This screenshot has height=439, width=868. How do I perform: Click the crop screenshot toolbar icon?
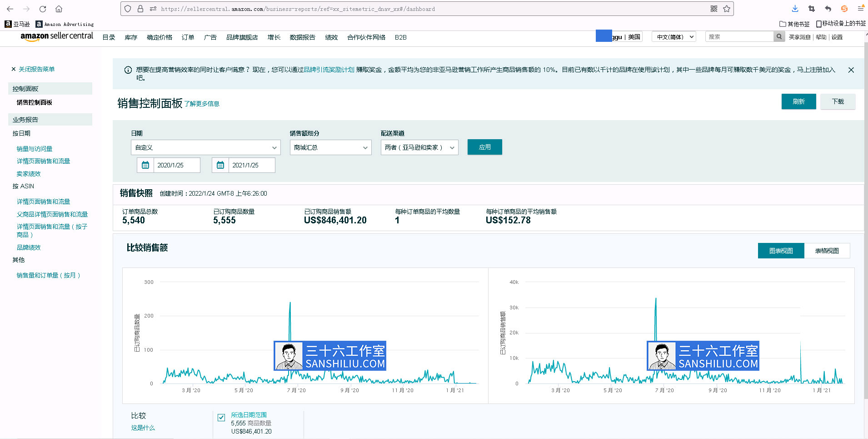tap(812, 9)
